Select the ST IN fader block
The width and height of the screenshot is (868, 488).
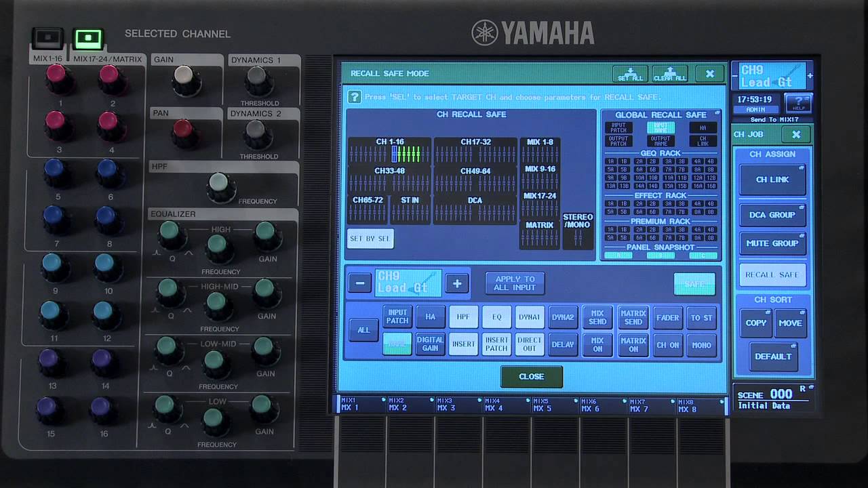pos(410,209)
